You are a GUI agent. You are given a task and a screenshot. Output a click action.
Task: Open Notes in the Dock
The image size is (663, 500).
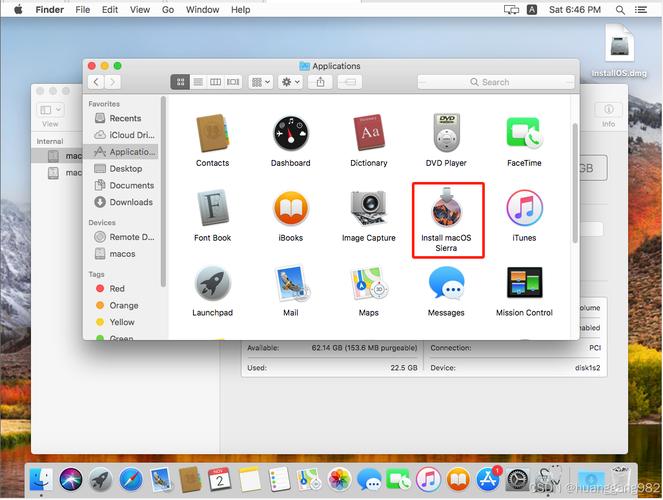tap(249, 479)
